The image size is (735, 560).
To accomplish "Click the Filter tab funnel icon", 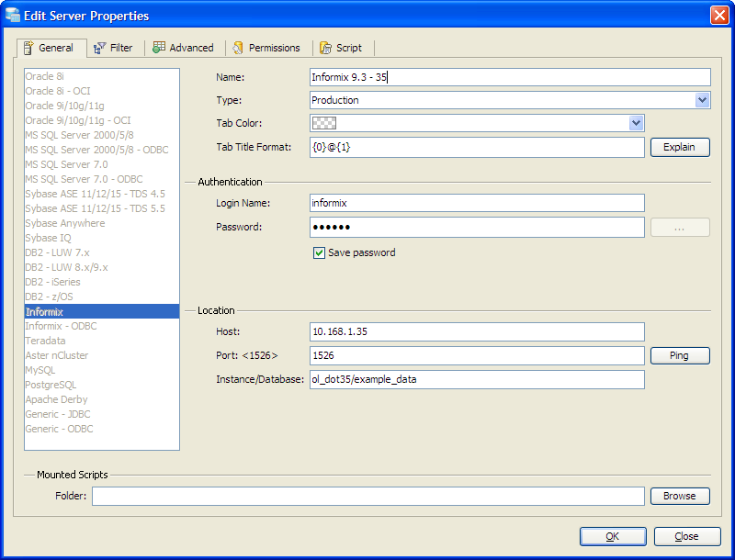I will tap(99, 48).
